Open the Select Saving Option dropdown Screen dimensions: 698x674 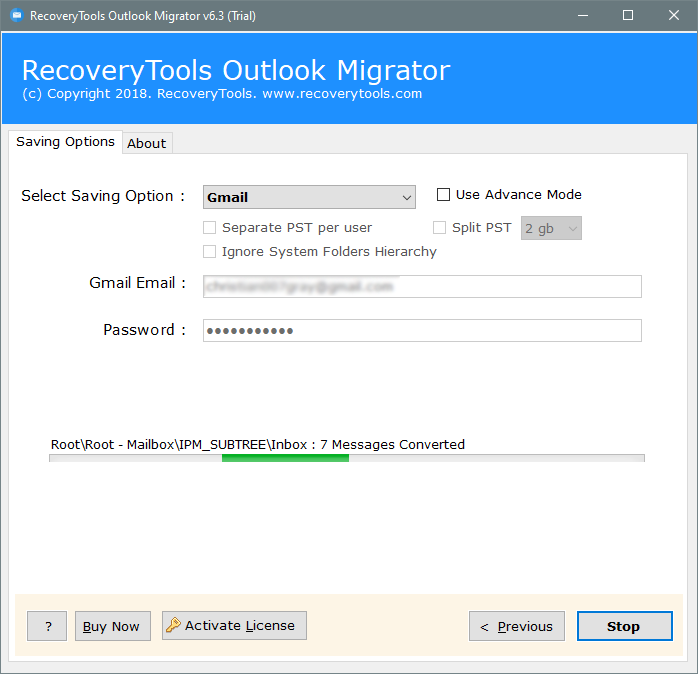tap(309, 197)
